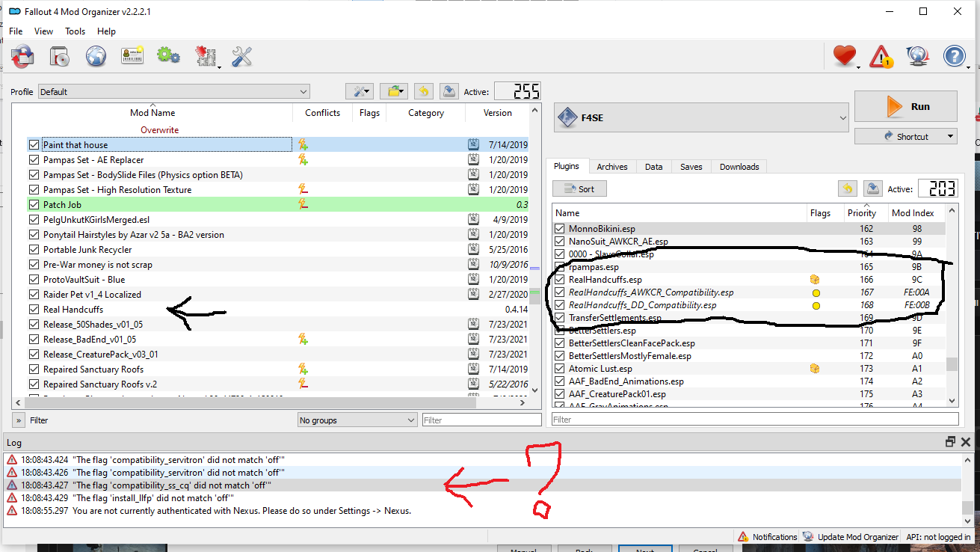Click the Sort plugins button

tap(579, 189)
